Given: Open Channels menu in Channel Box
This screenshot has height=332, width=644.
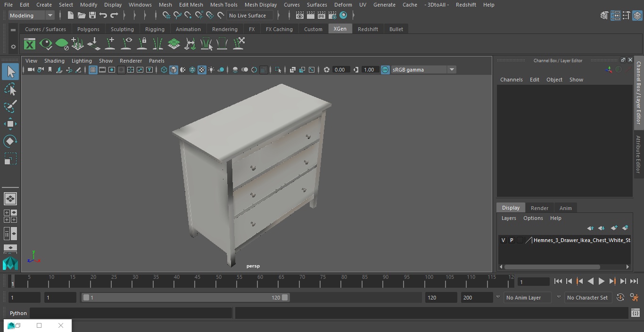Looking at the screenshot, I should coord(512,80).
